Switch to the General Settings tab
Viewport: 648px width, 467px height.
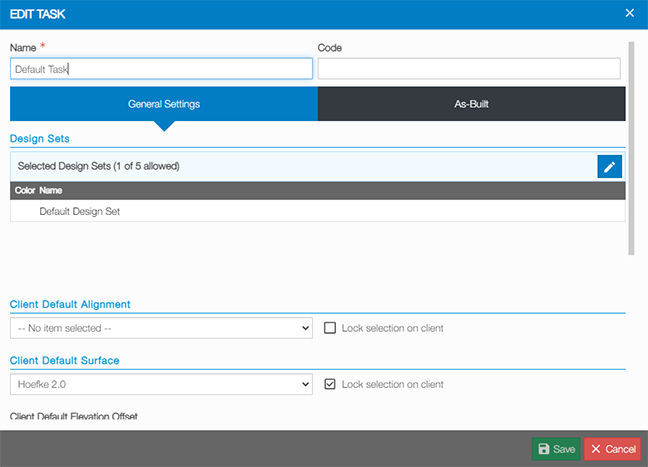[x=164, y=104]
